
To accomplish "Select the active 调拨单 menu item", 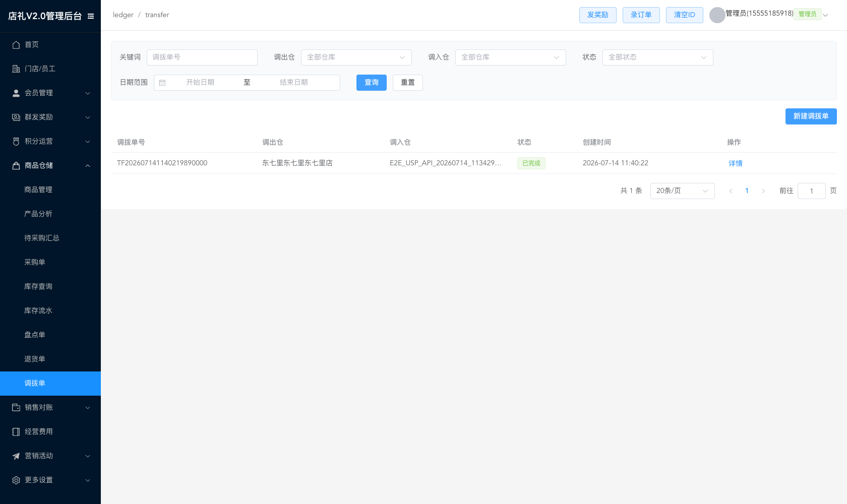I will 50,383.
